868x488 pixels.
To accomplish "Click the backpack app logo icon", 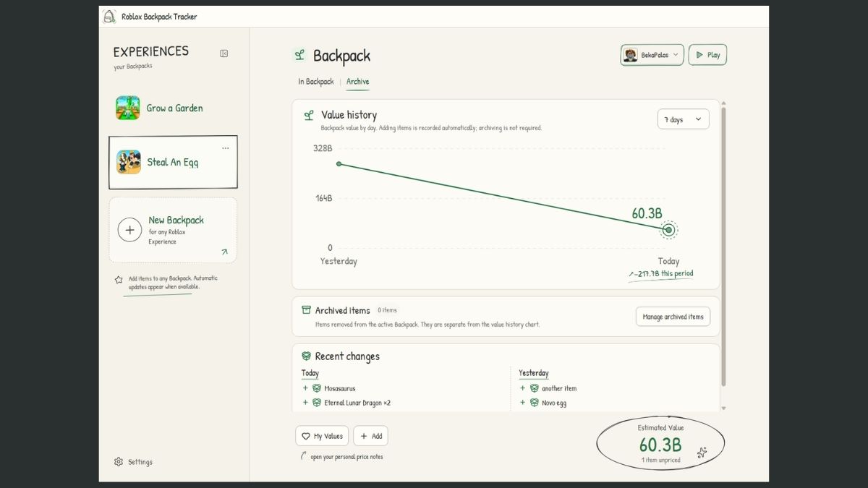I will [x=109, y=16].
